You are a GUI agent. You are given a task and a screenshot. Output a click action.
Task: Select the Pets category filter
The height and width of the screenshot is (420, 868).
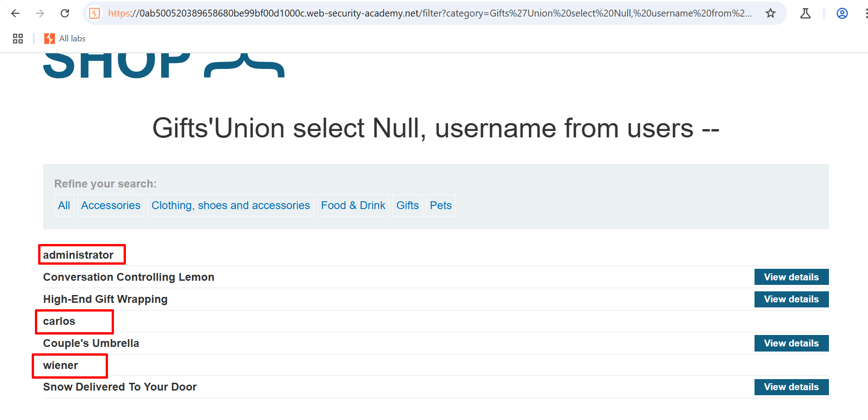pos(441,205)
